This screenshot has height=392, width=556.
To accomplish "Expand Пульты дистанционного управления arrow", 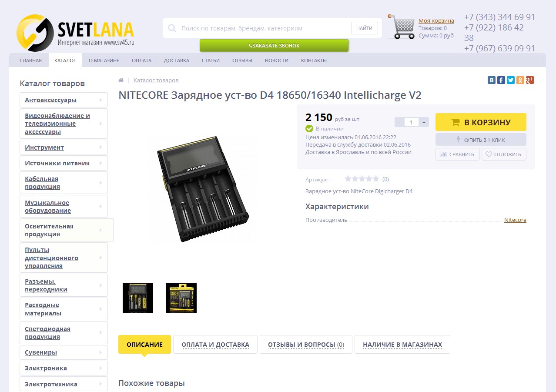I will click(100, 258).
